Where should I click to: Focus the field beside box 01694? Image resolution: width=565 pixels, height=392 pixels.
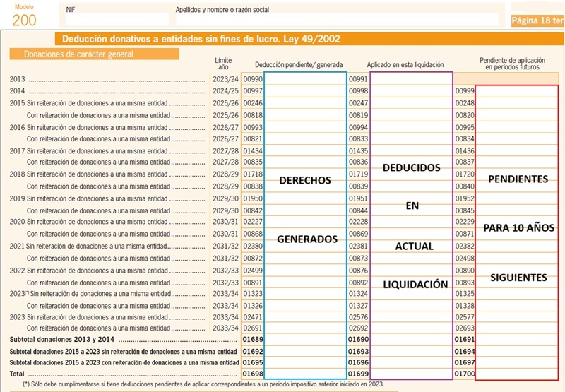tap(517, 351)
